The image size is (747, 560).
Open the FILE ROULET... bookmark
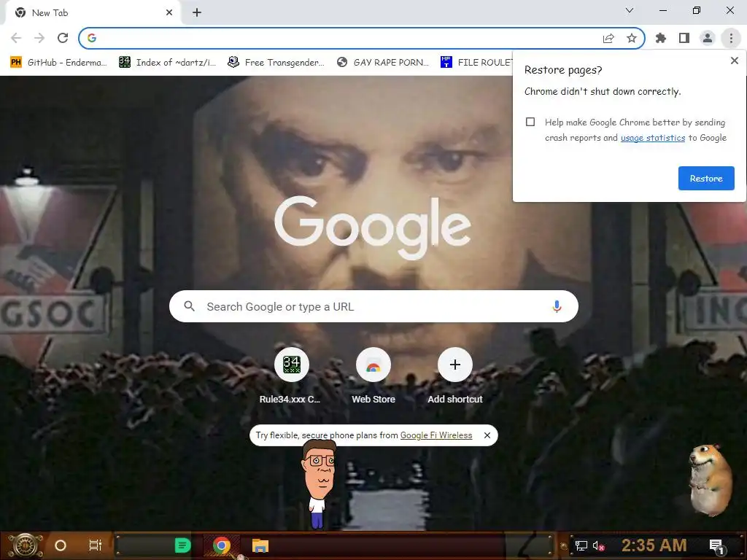tap(476, 63)
